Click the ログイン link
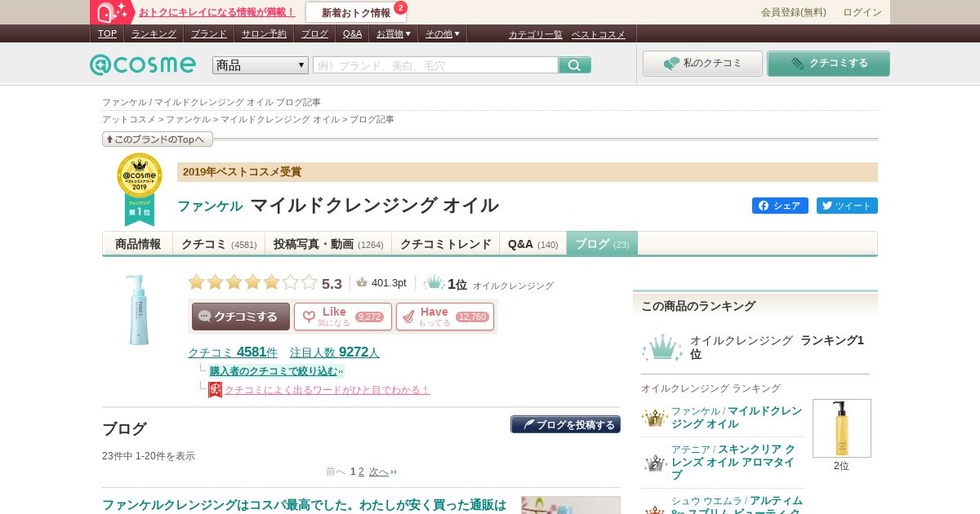The height and width of the screenshot is (514, 980). [x=862, y=12]
